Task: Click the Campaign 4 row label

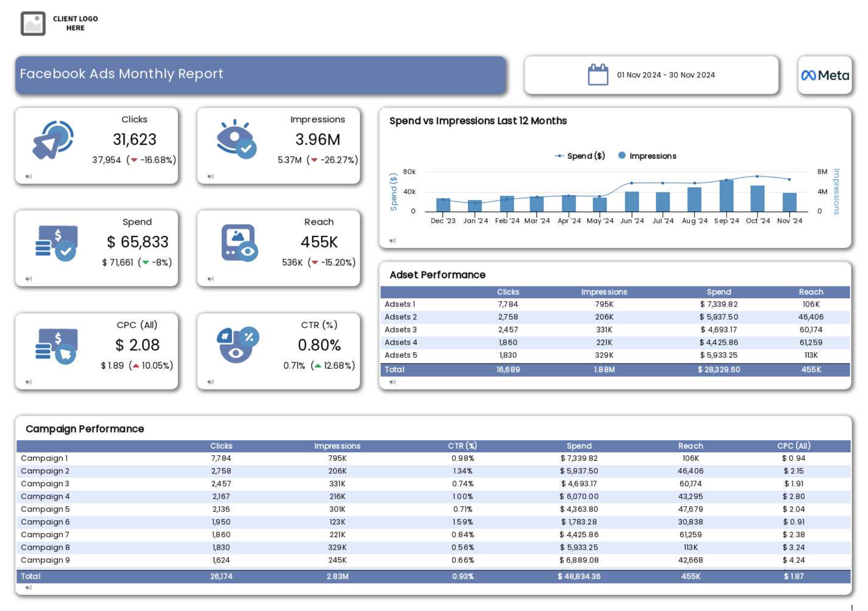Action: (45, 496)
